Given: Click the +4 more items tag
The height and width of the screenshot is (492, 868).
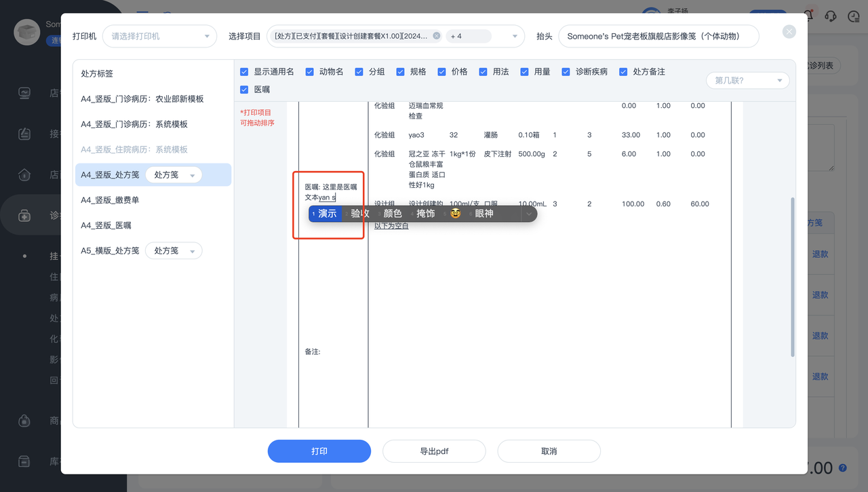Looking at the screenshot, I should 469,36.
